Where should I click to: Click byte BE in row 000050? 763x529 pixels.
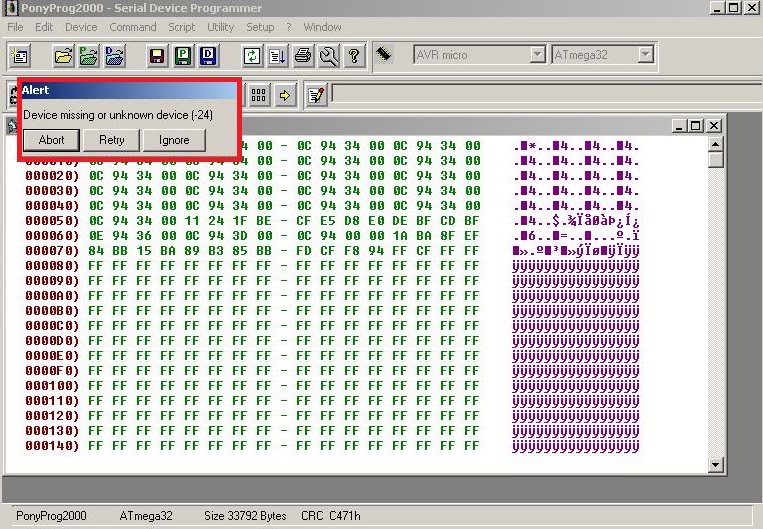pos(264,221)
